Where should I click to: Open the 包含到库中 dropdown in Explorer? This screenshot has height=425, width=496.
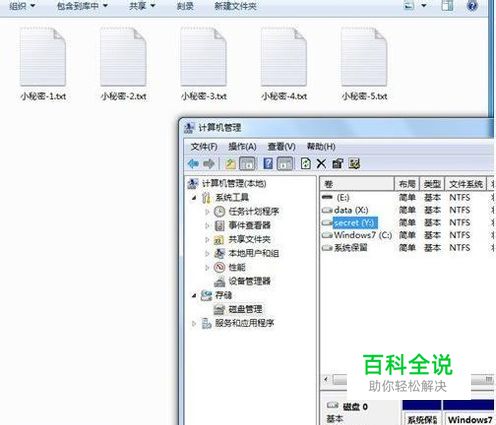pyautogui.click(x=82, y=6)
